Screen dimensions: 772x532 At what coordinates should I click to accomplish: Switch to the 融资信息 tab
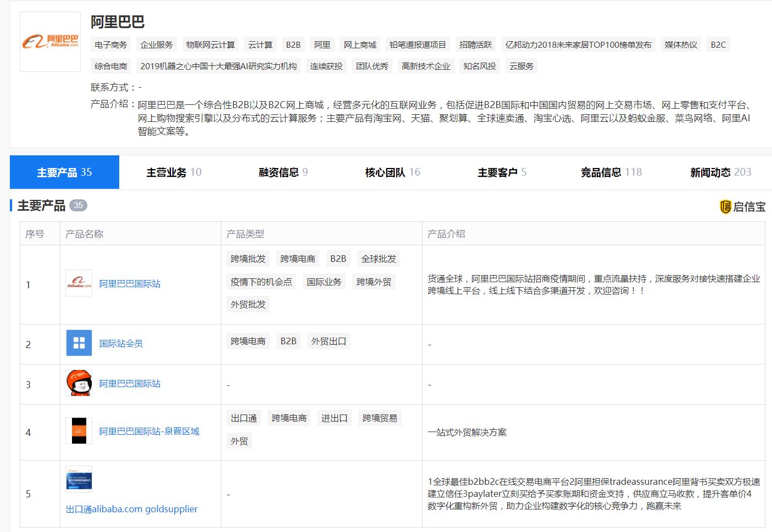pos(281,172)
